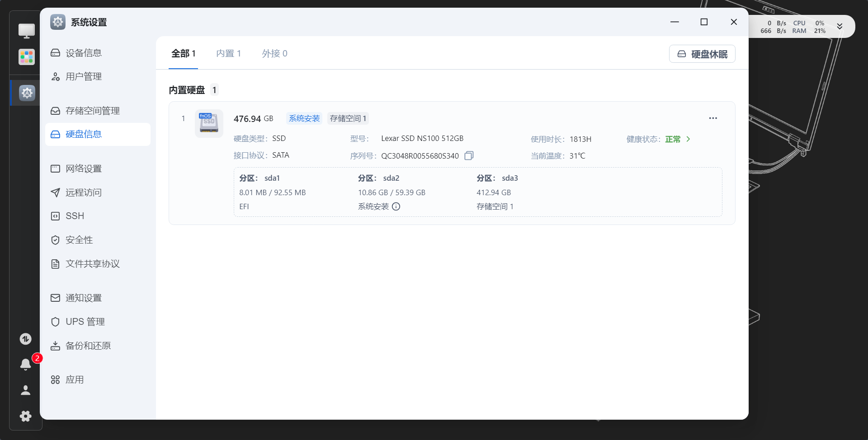Open the user profile icon in dock
This screenshot has width=868, height=440.
[26, 390]
